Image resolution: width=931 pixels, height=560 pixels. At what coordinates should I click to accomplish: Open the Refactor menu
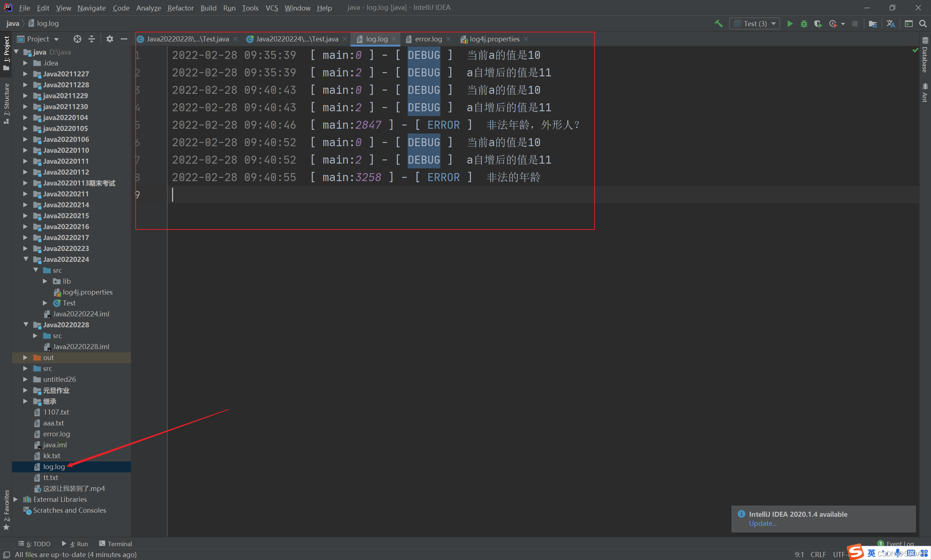click(x=180, y=8)
